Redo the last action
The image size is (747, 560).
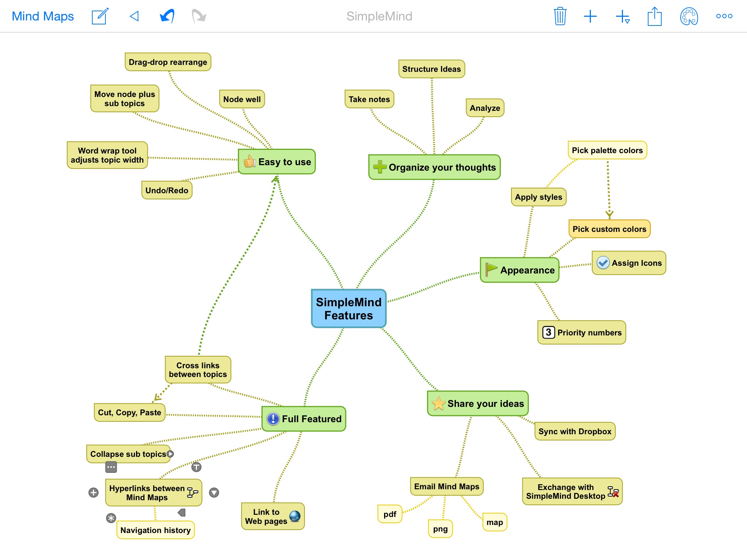pos(199,16)
